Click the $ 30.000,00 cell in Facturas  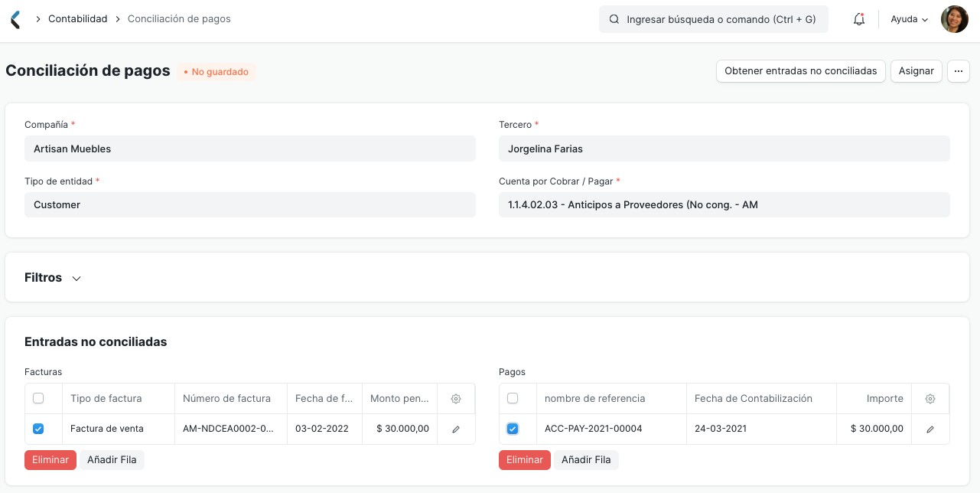[400, 429]
